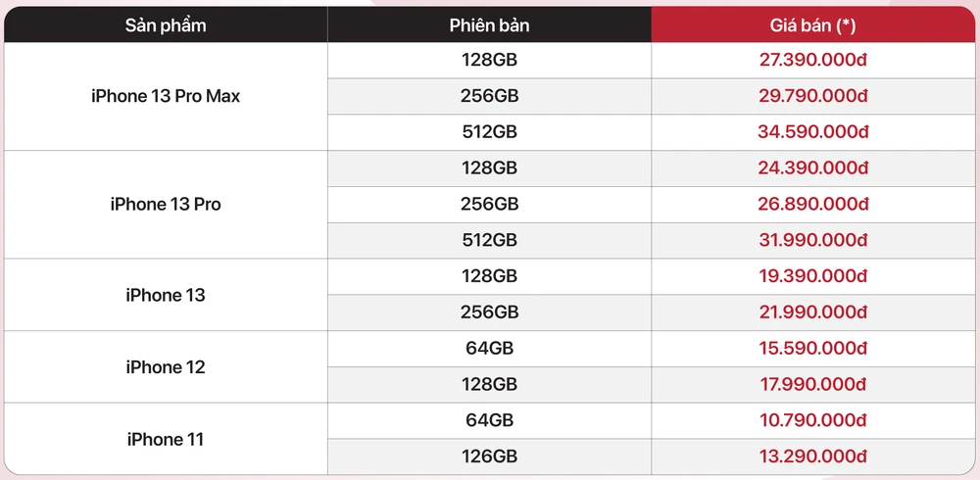Click the 15.590.000đ price

(x=813, y=349)
